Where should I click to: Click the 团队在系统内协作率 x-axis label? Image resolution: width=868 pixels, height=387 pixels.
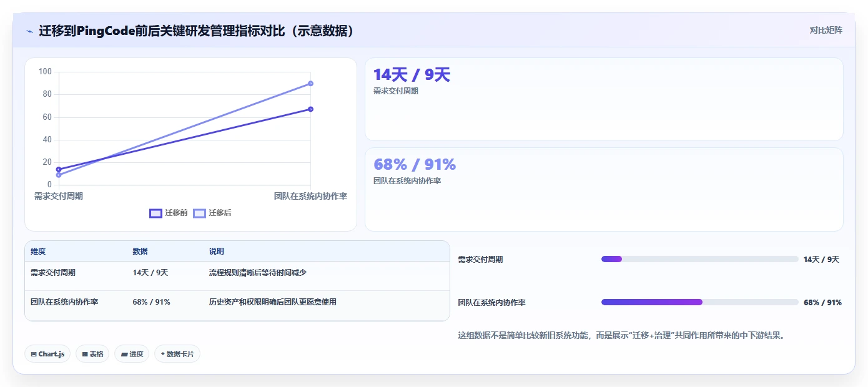[x=310, y=196]
